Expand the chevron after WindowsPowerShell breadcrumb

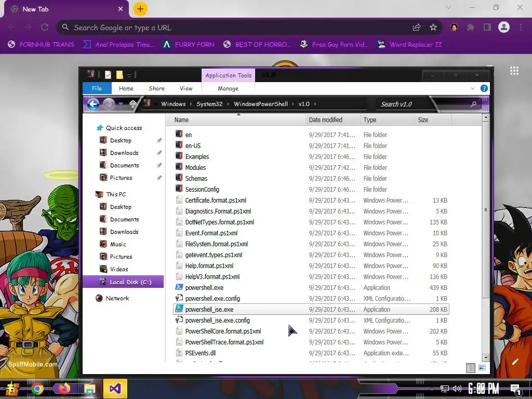tap(293, 104)
